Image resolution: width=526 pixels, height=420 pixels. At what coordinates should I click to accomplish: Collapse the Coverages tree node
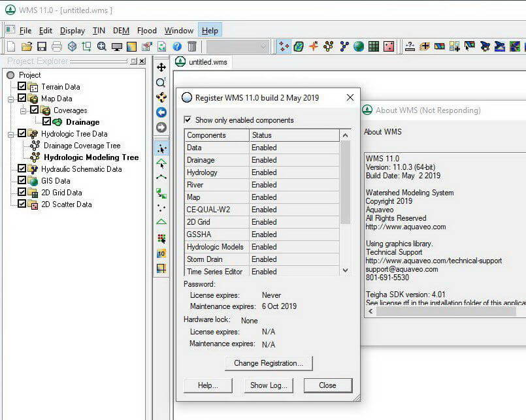click(24, 110)
